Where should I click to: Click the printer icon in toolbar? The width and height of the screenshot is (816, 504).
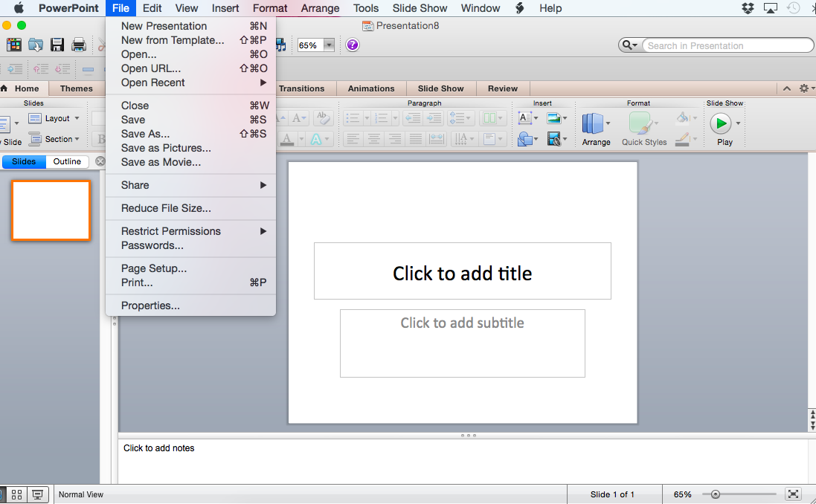point(79,45)
